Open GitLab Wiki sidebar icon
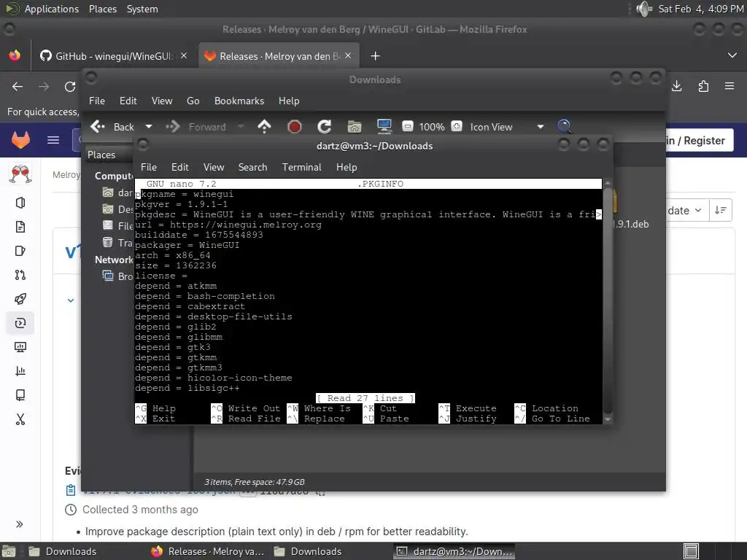Screen dimensions: 747x560 [x=20, y=394]
